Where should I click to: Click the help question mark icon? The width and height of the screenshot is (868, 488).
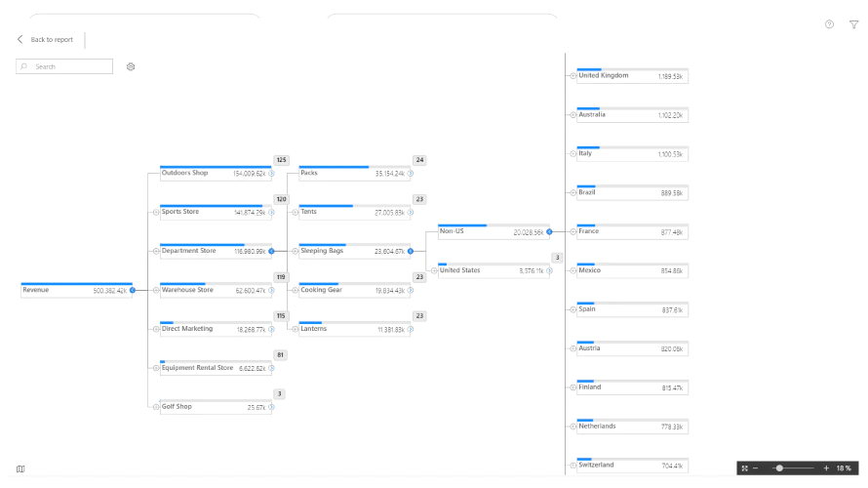829,24
